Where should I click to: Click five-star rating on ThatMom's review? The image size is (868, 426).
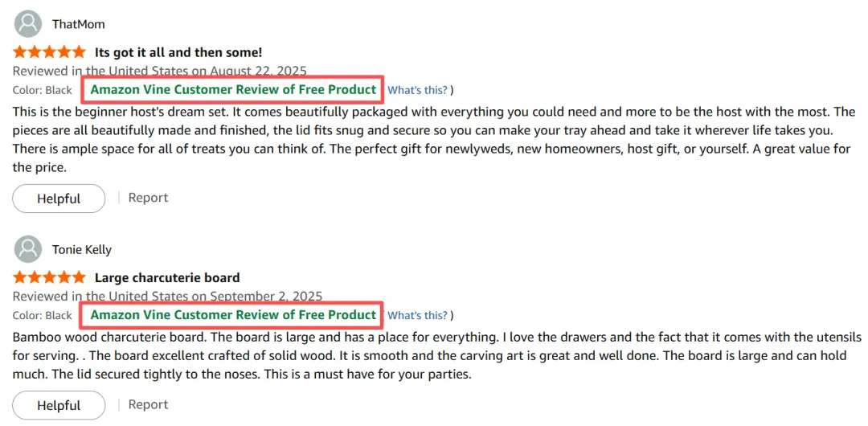[x=49, y=52]
